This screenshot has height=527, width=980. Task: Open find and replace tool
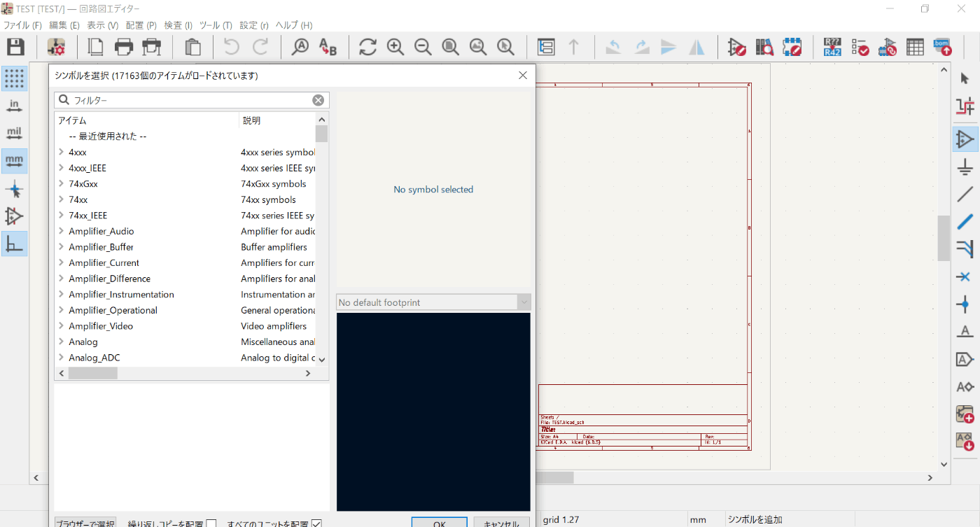pyautogui.click(x=328, y=47)
